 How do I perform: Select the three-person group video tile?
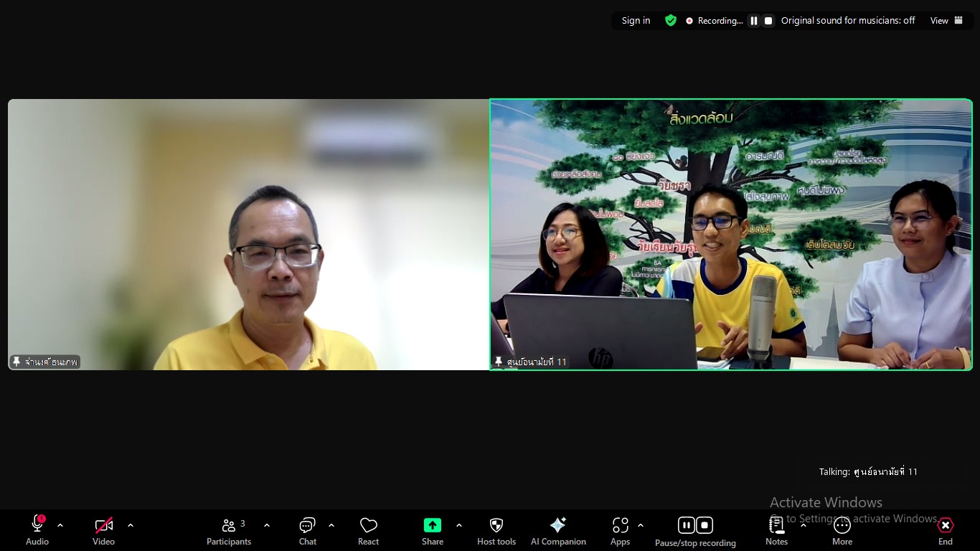point(731,235)
